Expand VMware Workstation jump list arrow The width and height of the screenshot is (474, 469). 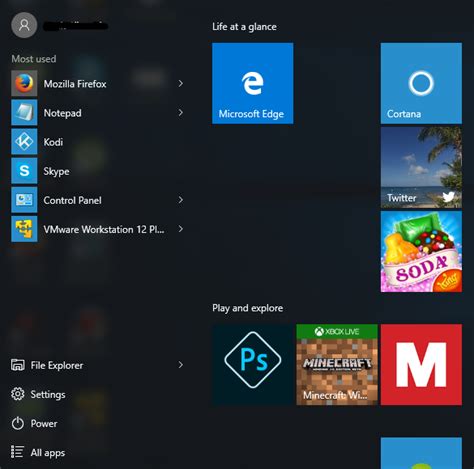(181, 229)
